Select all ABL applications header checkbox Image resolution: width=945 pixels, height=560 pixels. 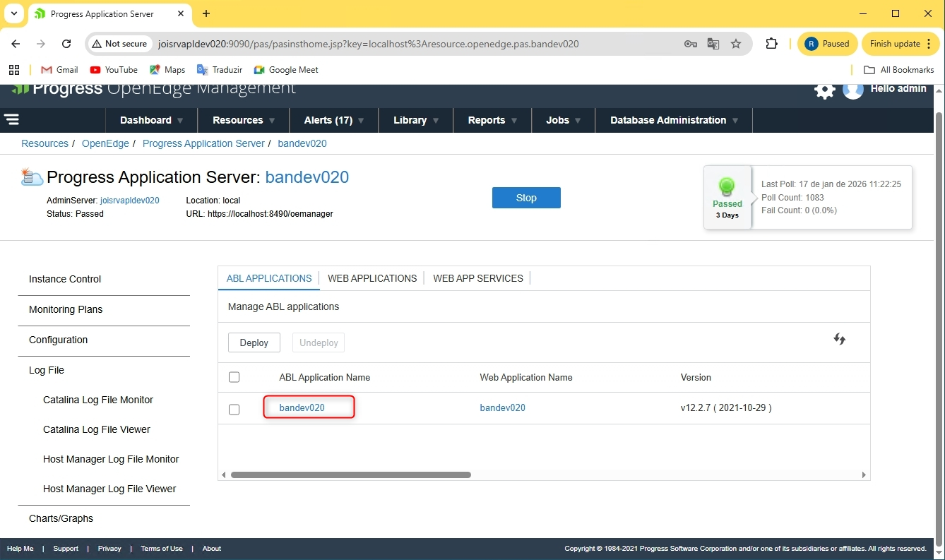click(234, 377)
